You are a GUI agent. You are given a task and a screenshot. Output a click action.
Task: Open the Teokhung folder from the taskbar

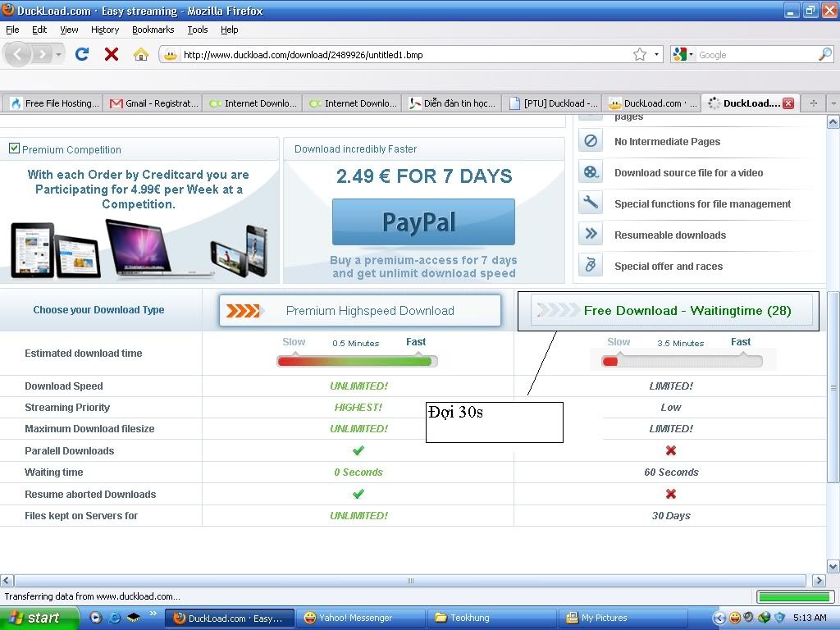tap(493, 619)
